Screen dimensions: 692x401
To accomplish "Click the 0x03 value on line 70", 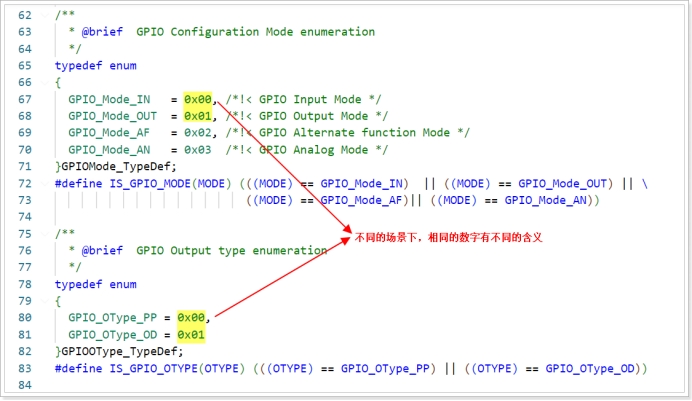I will click(x=198, y=150).
